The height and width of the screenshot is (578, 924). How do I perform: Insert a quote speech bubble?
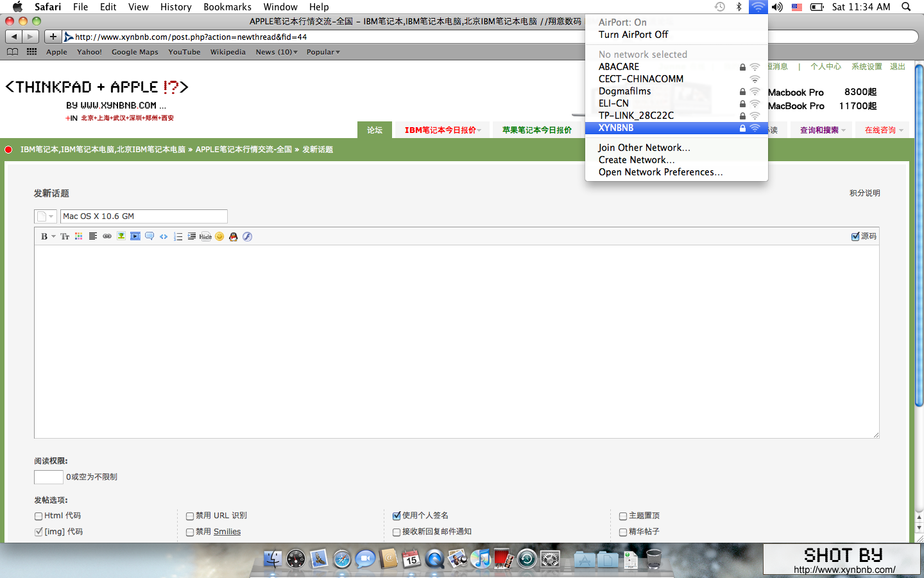150,236
